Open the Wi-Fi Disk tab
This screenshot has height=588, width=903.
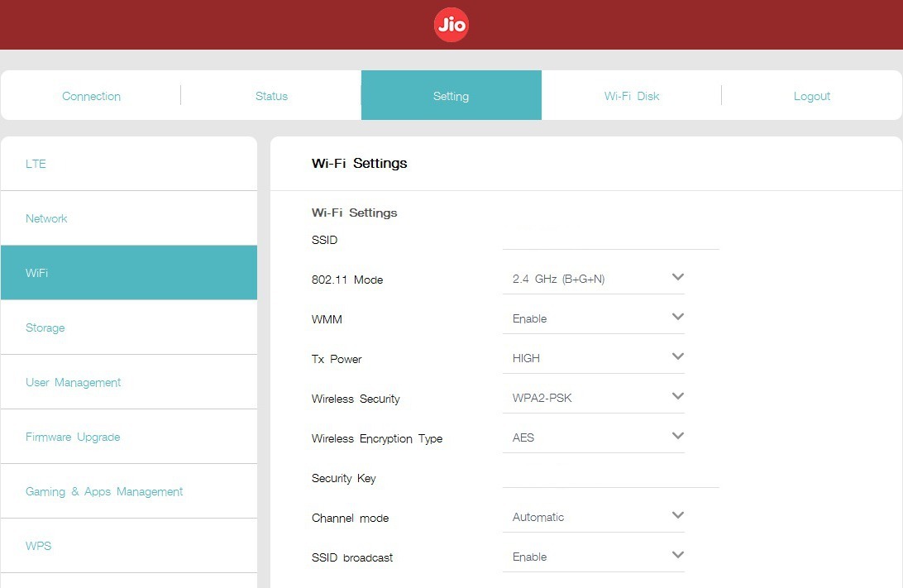tap(631, 95)
